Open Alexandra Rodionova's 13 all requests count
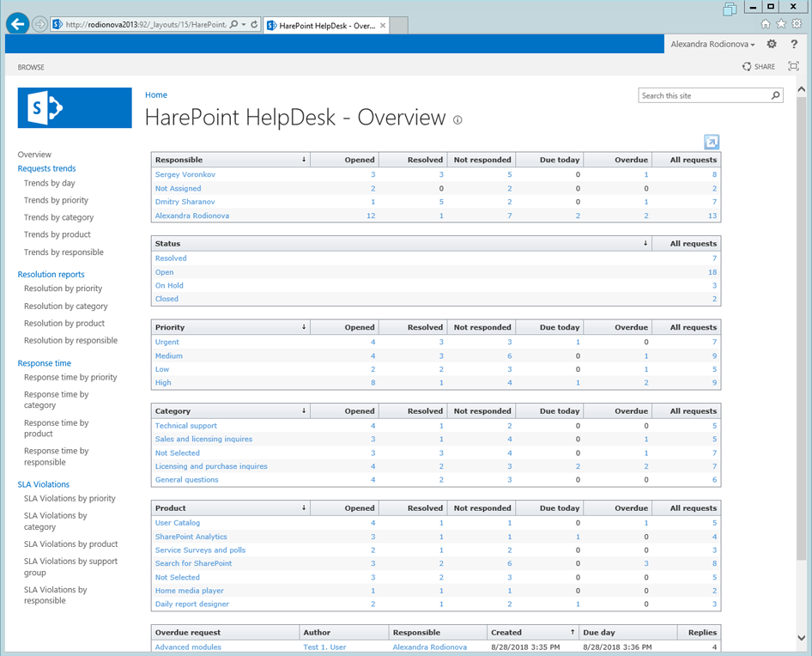 tap(712, 216)
